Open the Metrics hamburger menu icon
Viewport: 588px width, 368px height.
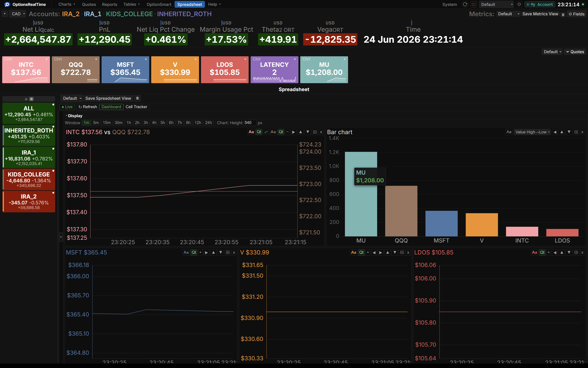pyautogui.click(x=563, y=14)
